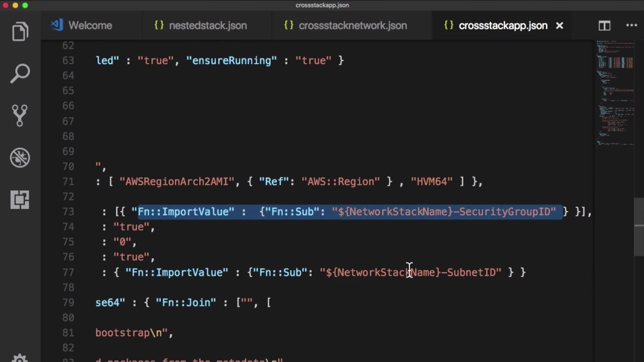Screen dimensions: 644x362
Task: Open the Search magnifier in activity bar
Action: (20, 73)
